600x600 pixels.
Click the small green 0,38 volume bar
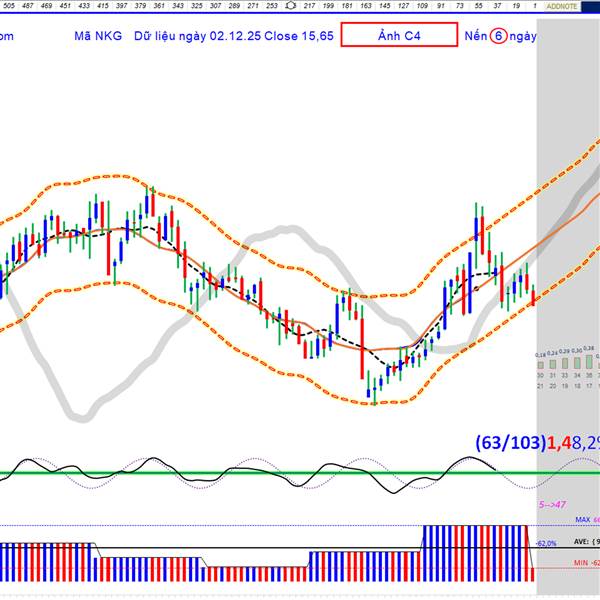(589, 361)
